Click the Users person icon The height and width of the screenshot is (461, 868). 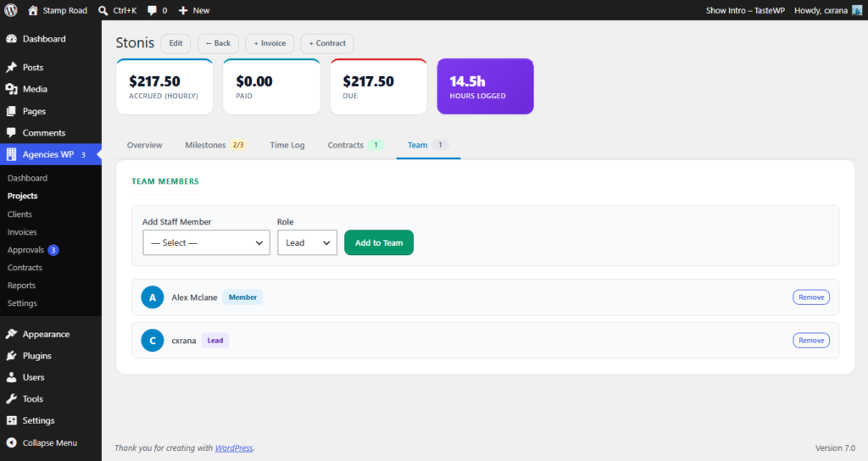11,377
